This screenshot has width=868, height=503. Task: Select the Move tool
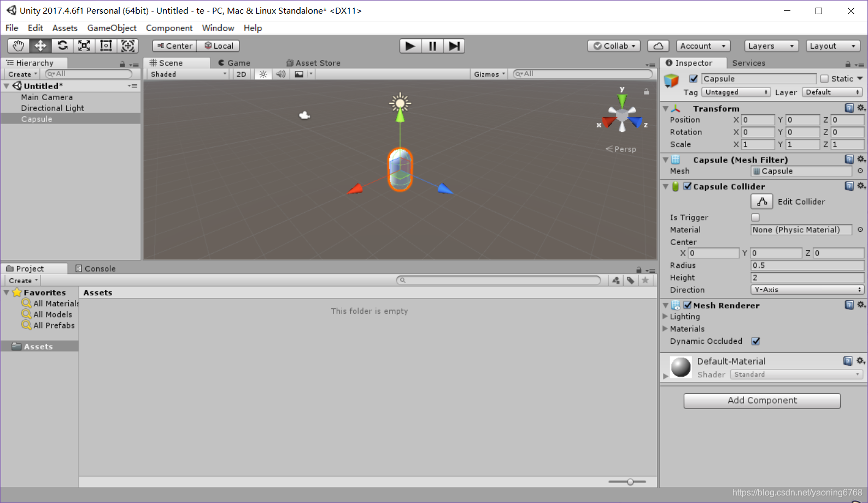[x=40, y=46]
